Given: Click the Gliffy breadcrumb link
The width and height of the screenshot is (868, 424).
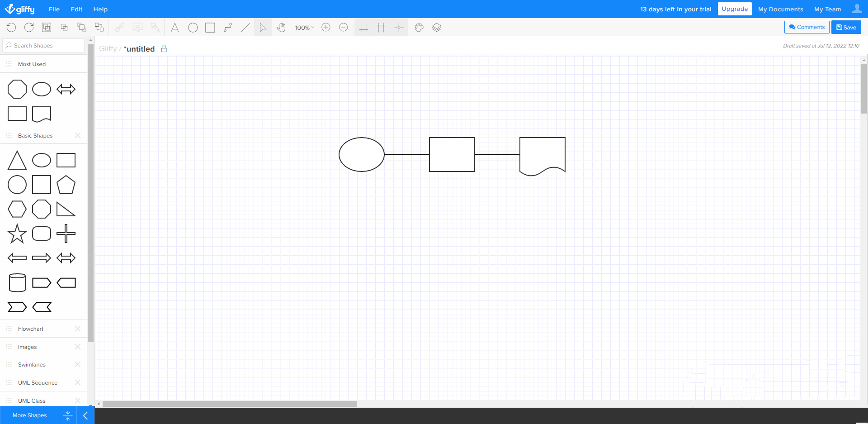Looking at the screenshot, I should coord(108,49).
